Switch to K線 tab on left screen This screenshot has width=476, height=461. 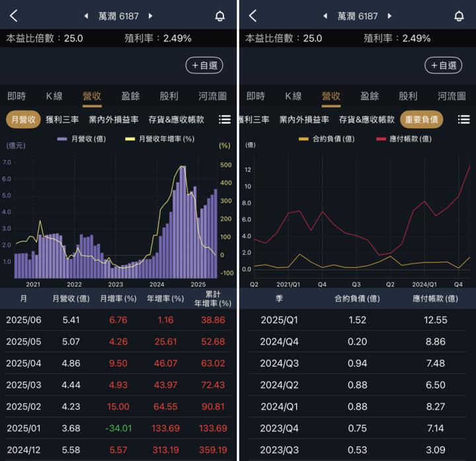click(x=54, y=96)
